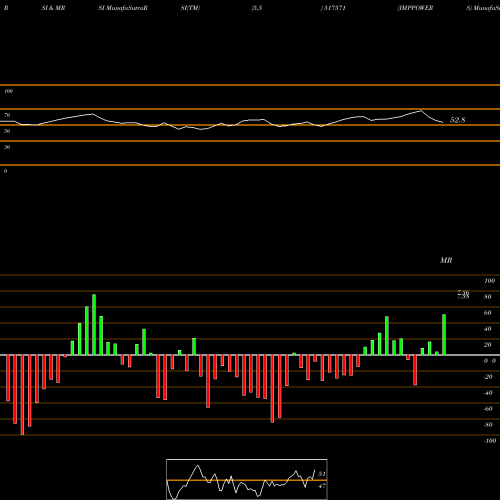
Task: Click the "100" label on the RSI panel's left scale
Action: 8,91
